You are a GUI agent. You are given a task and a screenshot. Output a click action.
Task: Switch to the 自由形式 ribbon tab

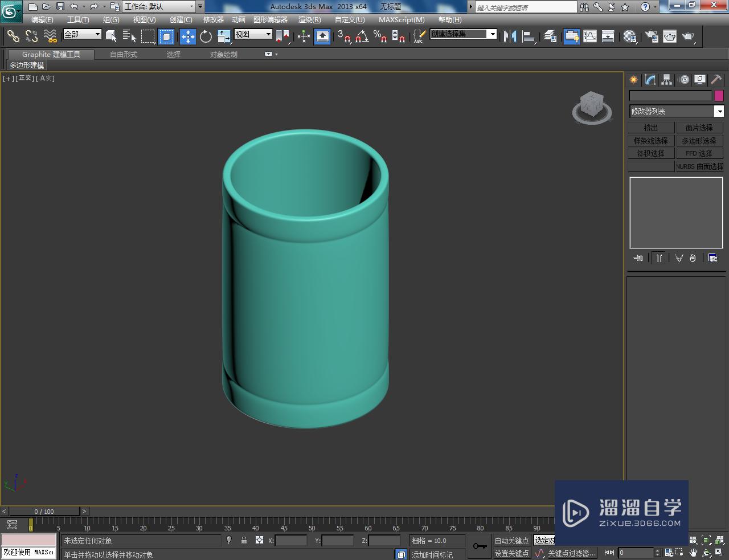[124, 54]
